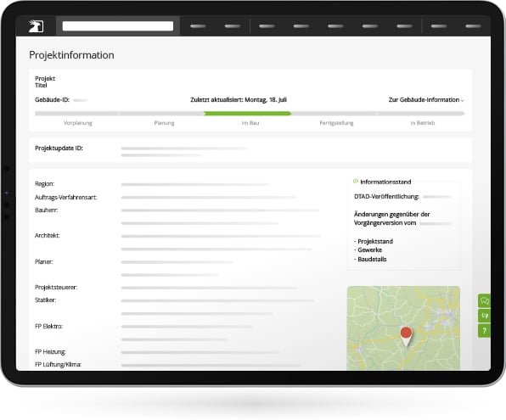Click the Projektstand change entry
506x420 pixels.
tap(374, 241)
